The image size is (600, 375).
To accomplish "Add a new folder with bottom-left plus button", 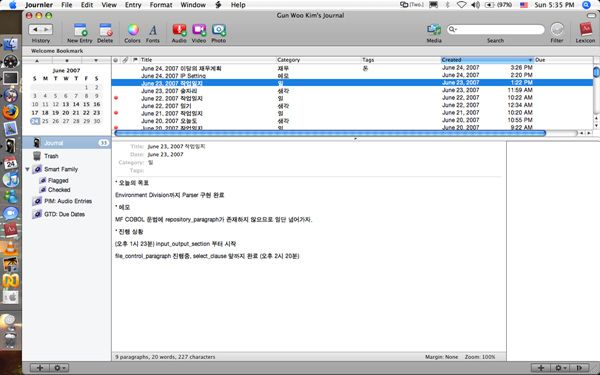I will point(39,368).
